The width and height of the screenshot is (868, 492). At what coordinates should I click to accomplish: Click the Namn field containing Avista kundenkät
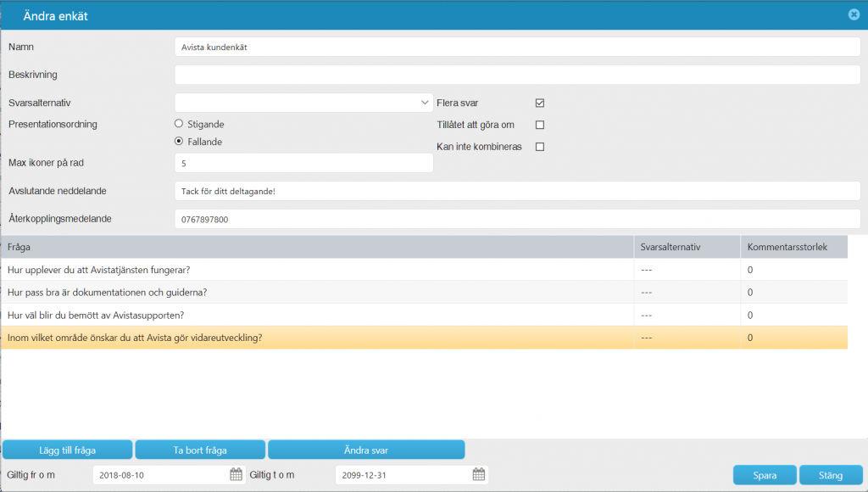(518, 48)
